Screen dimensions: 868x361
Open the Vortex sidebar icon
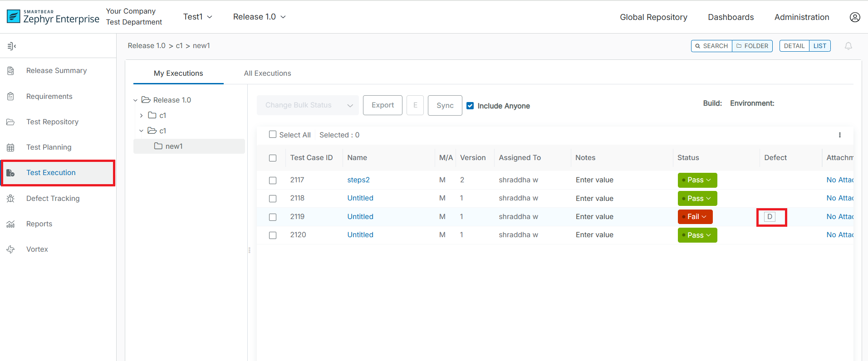coord(11,249)
